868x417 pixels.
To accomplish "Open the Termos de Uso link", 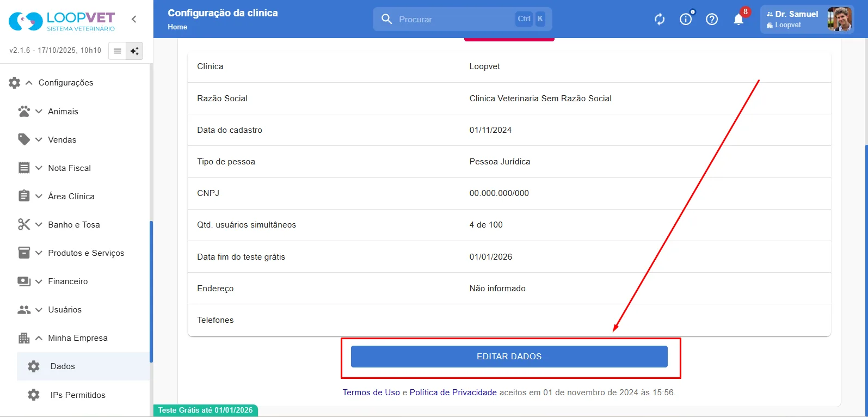I will 371,393.
